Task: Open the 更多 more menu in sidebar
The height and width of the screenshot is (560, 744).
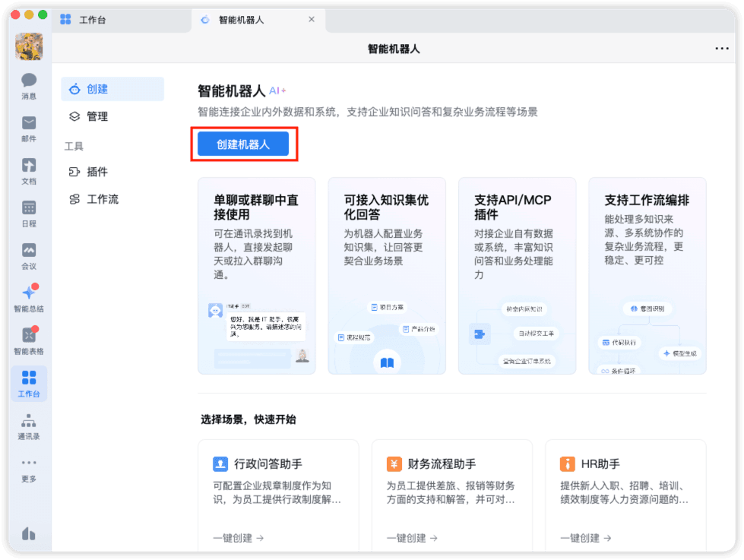Action: [28, 470]
